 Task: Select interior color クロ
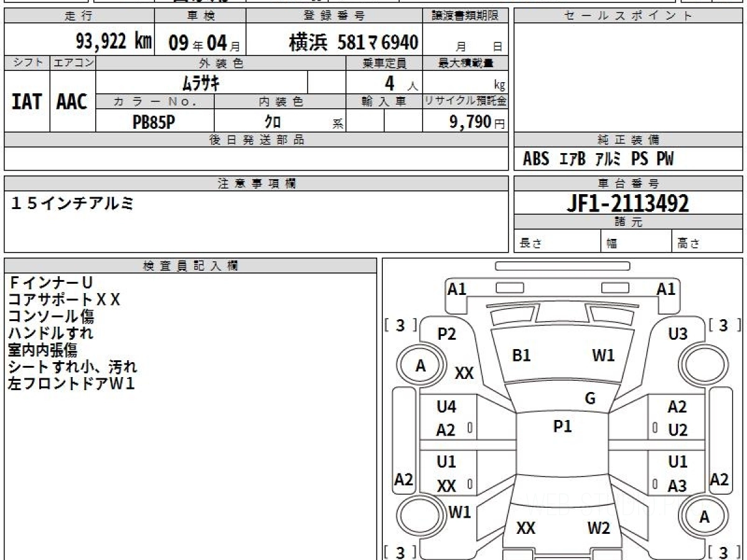click(x=273, y=122)
